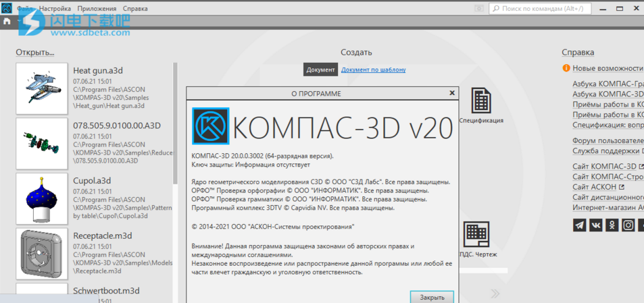The image size is (644, 303).
Task: Click the camera screenshot icon near search
Action: [x=479, y=8]
